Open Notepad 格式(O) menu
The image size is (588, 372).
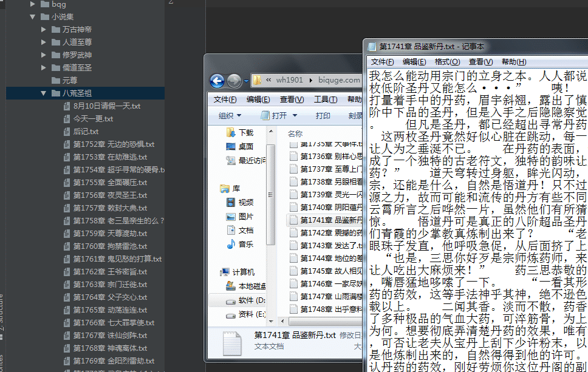[x=447, y=62]
